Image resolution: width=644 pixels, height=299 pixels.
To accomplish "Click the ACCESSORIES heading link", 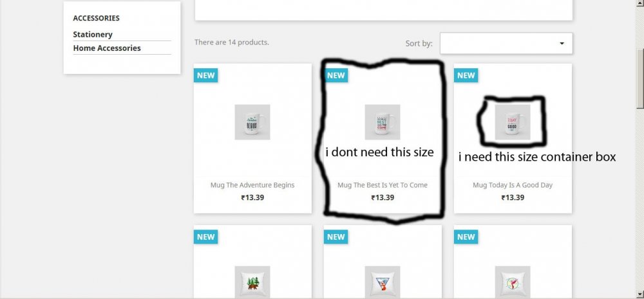I will pos(97,18).
